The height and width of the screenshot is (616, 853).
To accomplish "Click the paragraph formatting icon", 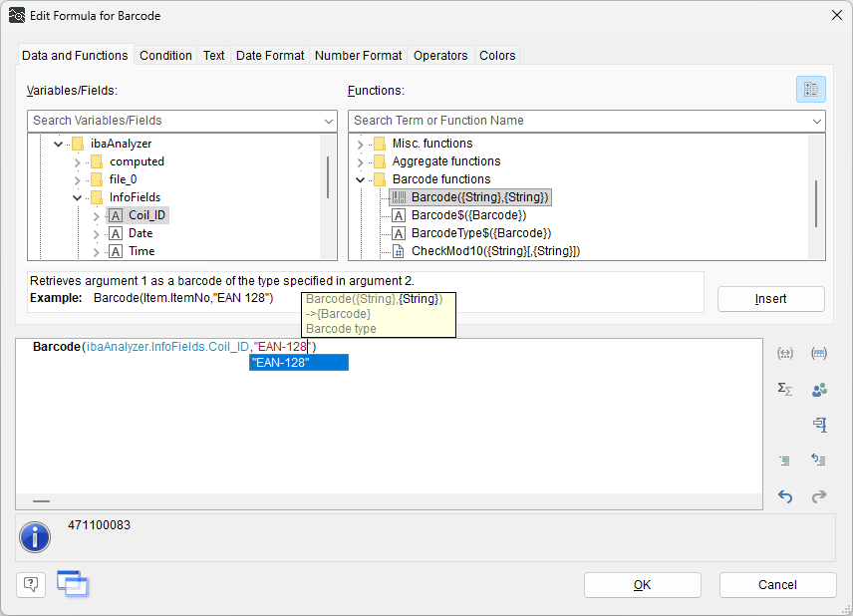I will pos(820,425).
